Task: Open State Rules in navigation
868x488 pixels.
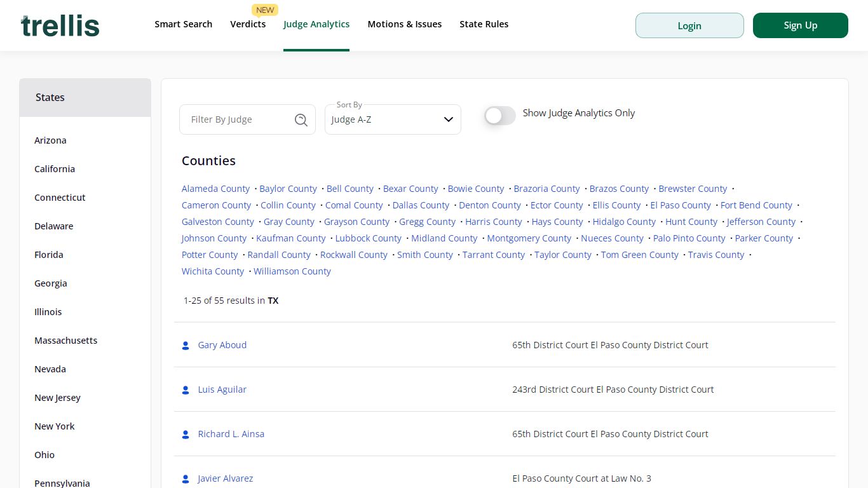Action: click(484, 24)
